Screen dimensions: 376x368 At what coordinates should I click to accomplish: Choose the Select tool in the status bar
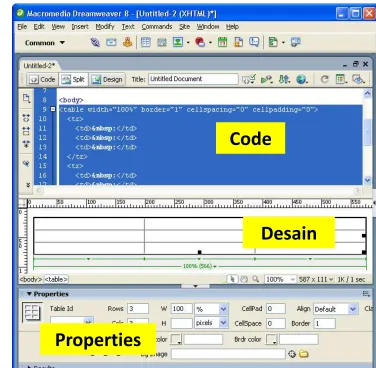tap(232, 279)
